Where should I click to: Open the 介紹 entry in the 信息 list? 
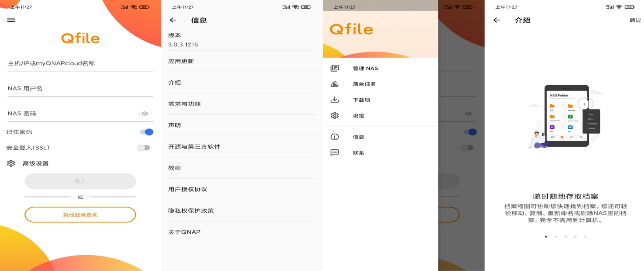pyautogui.click(x=242, y=83)
